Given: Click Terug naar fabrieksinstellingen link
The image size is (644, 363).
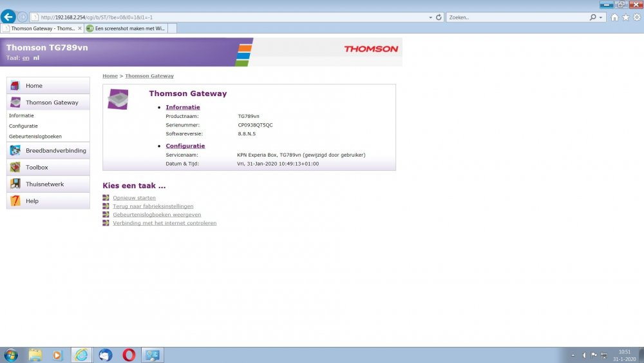Looking at the screenshot, I should point(153,206).
